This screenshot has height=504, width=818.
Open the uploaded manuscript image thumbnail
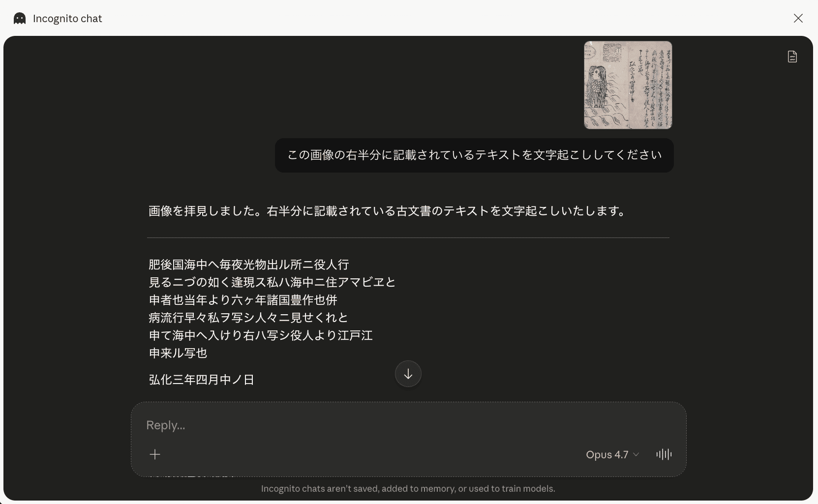(x=628, y=85)
